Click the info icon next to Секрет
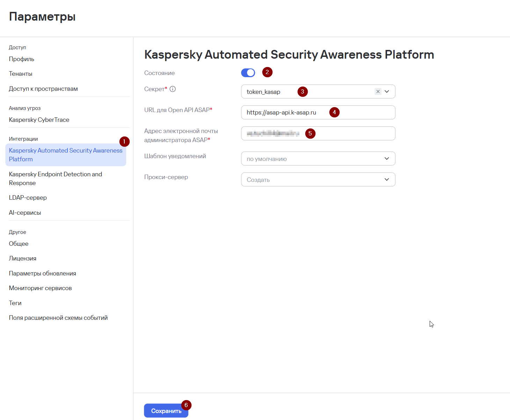510x420 pixels. (x=173, y=89)
